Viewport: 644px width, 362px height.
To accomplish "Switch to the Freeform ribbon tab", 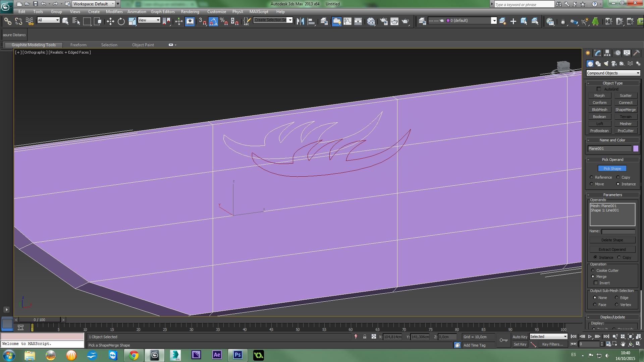I will pyautogui.click(x=78, y=45).
